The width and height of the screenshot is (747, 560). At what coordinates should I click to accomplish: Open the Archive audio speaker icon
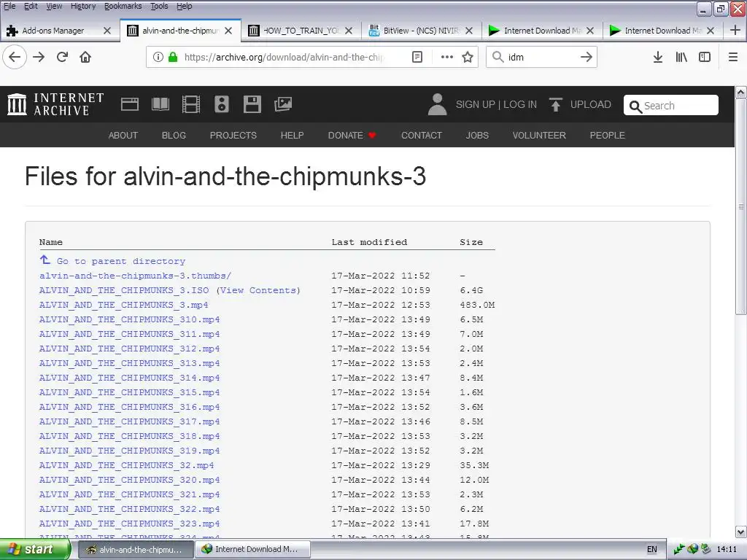(222, 104)
